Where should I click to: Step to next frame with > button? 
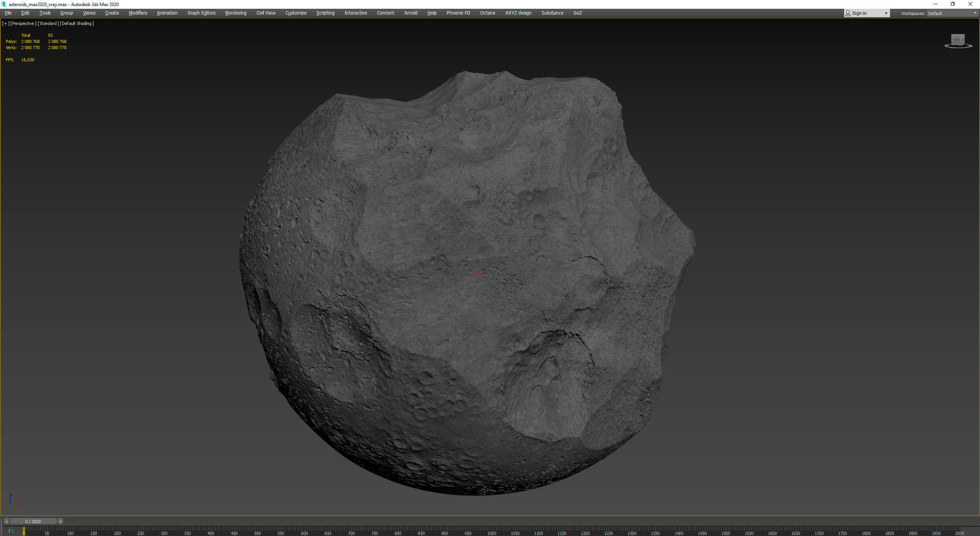(x=60, y=521)
